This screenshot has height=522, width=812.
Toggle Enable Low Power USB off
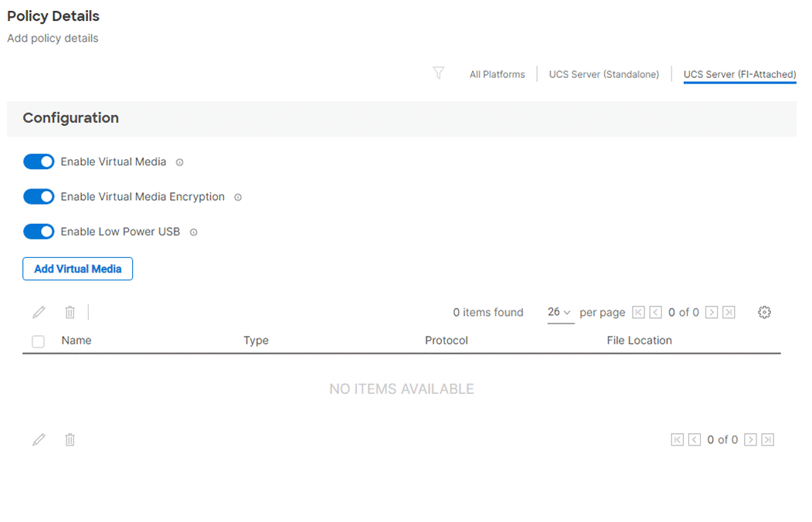[x=39, y=231]
